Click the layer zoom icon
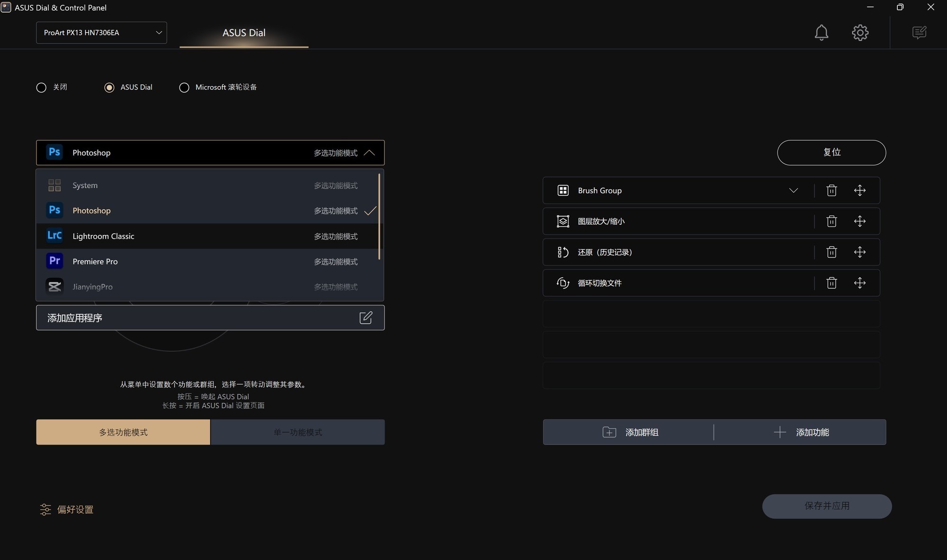This screenshot has height=560, width=947. click(563, 221)
